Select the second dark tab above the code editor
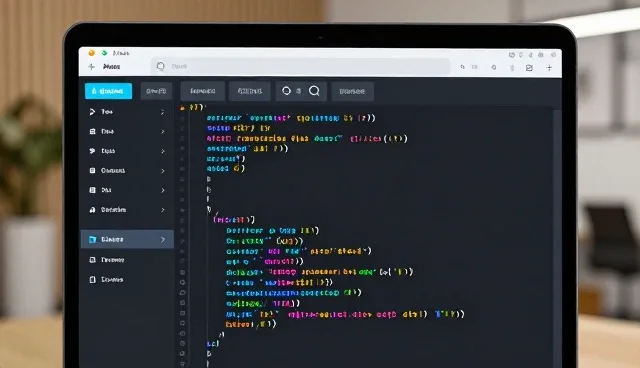The height and width of the screenshot is (368, 640). click(249, 91)
